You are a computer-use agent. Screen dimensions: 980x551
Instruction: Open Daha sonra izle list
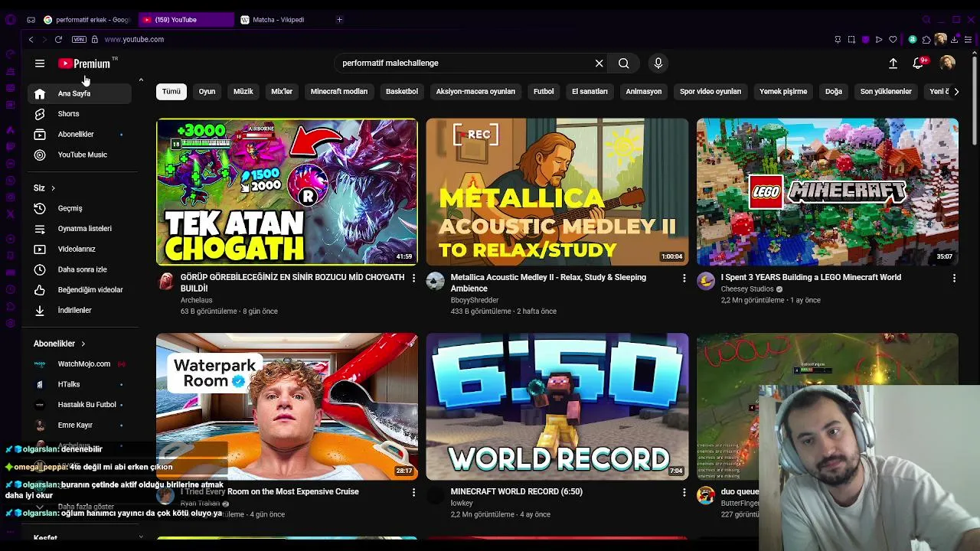[x=80, y=269]
